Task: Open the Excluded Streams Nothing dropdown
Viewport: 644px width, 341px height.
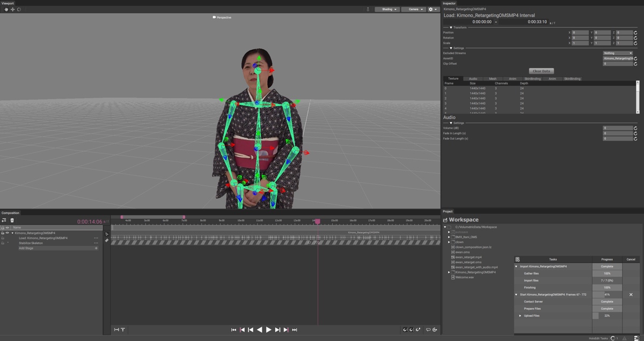Action: 618,53
